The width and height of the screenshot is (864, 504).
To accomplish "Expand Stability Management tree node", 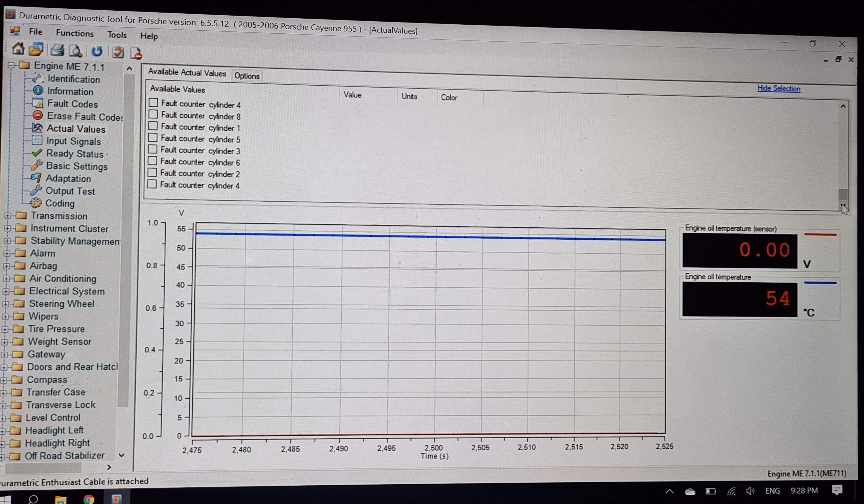I will point(7,241).
